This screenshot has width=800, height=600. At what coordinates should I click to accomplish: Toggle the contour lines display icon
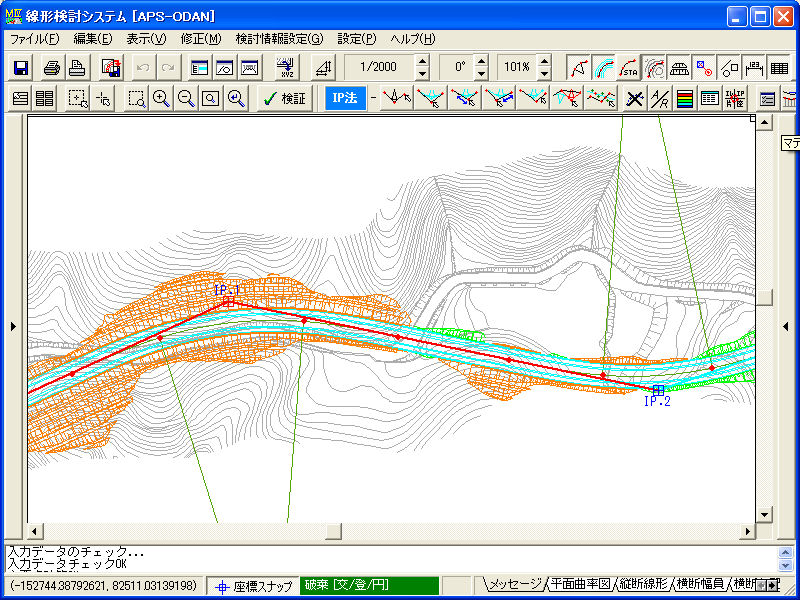pos(654,68)
